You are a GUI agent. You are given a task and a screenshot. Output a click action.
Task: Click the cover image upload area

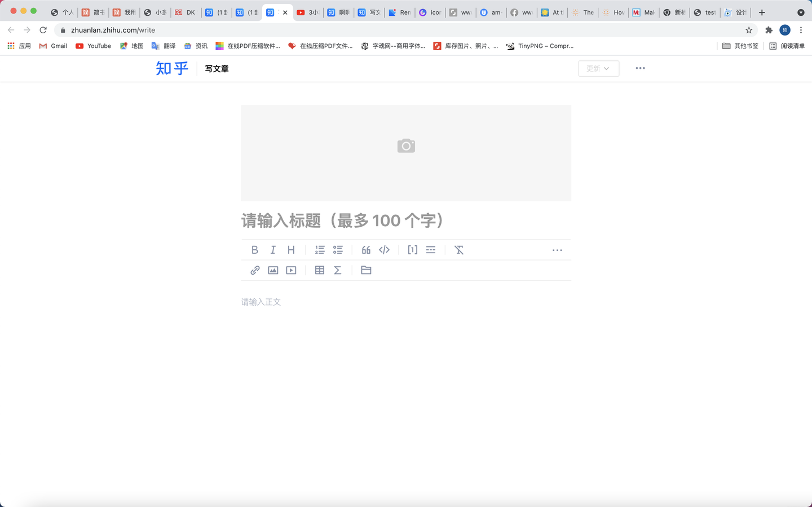point(406,152)
